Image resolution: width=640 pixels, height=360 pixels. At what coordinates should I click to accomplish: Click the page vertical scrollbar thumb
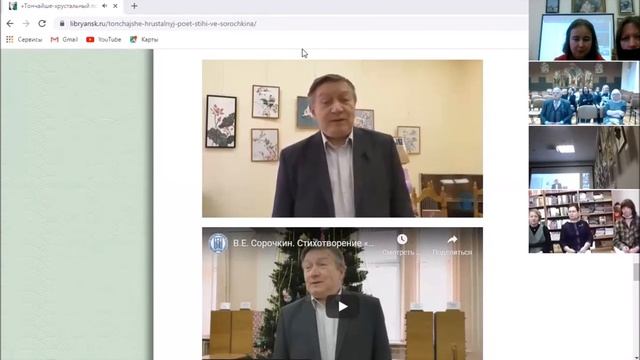(636, 271)
